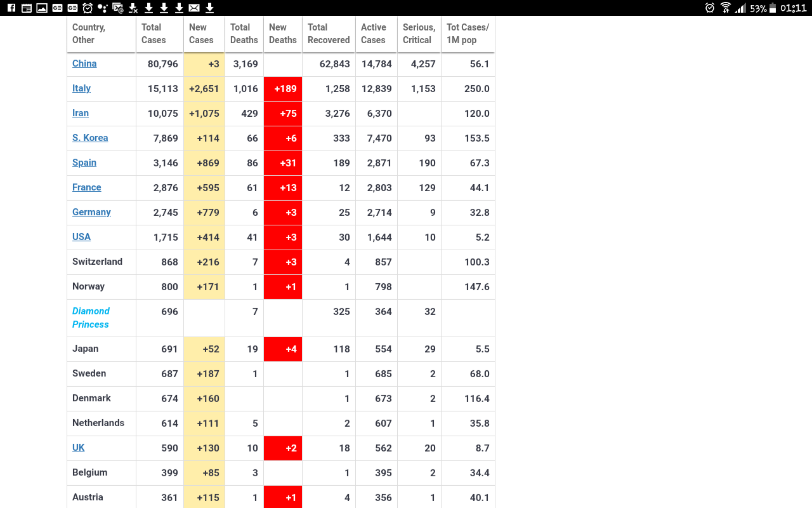This screenshot has width=812, height=508.
Task: Tap the calendar notification icon next to Facebook
Action: (27, 8)
